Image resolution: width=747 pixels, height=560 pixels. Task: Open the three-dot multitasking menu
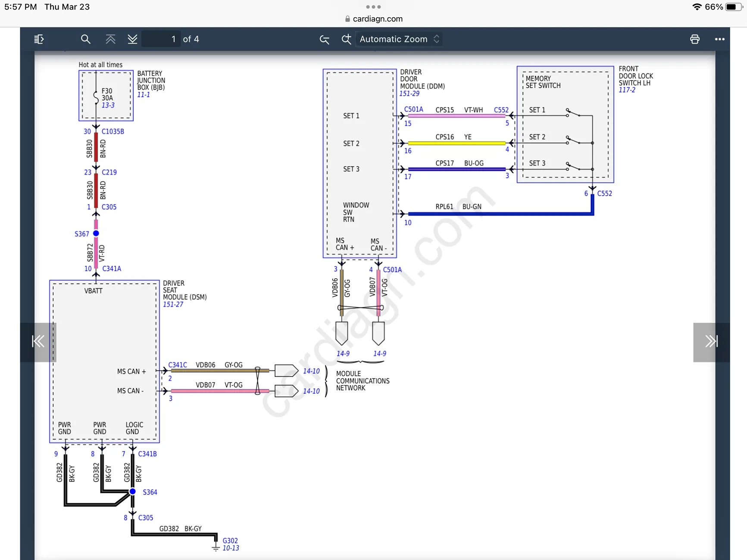[373, 7]
